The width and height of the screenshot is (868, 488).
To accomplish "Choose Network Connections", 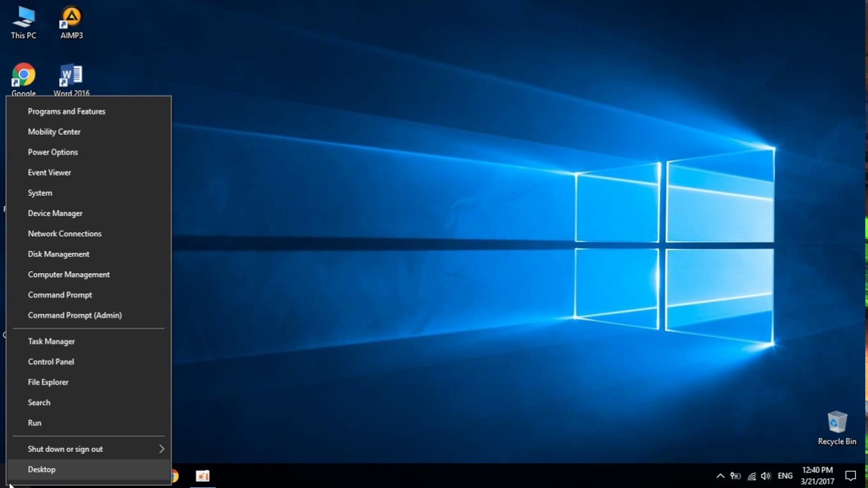I will 88,233.
